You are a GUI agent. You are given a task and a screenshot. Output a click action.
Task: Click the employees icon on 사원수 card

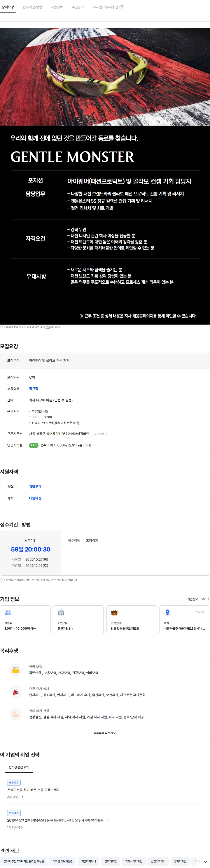8,613
